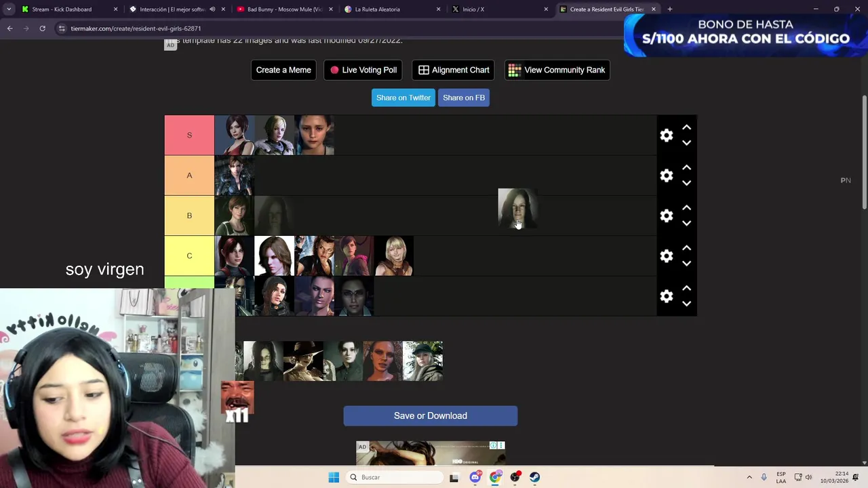Move B tier row down

[686, 223]
